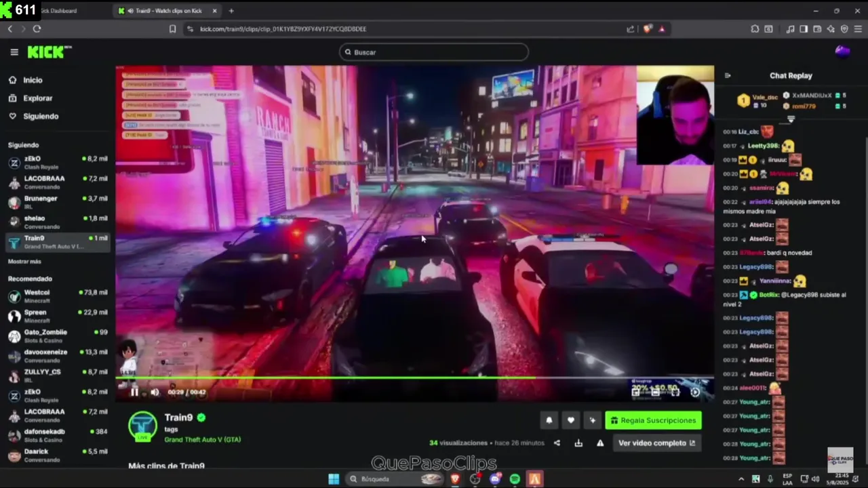
Task: Open the purple profile avatar menu
Action: coord(842,52)
